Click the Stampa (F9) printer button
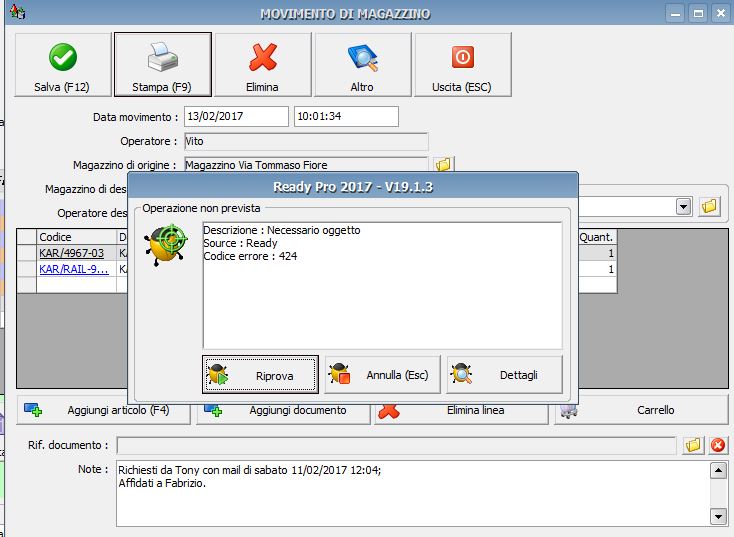Image resolution: width=734 pixels, height=537 pixels. [x=162, y=65]
